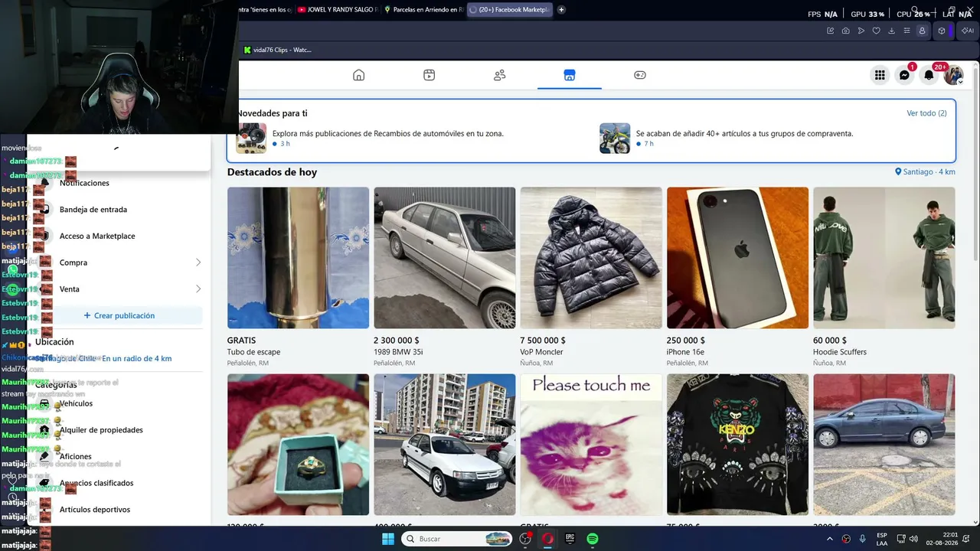Open browser downloads icon

891,31
